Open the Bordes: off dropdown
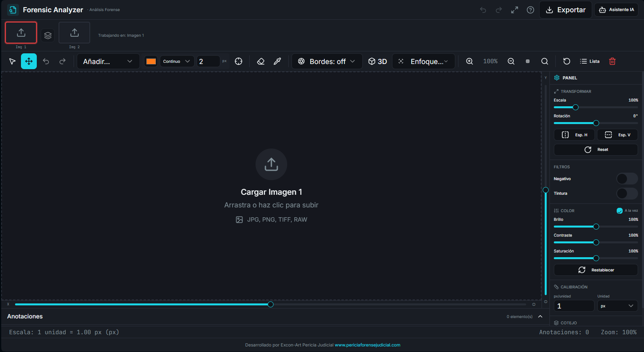This screenshot has width=644, height=352. pyautogui.click(x=327, y=61)
